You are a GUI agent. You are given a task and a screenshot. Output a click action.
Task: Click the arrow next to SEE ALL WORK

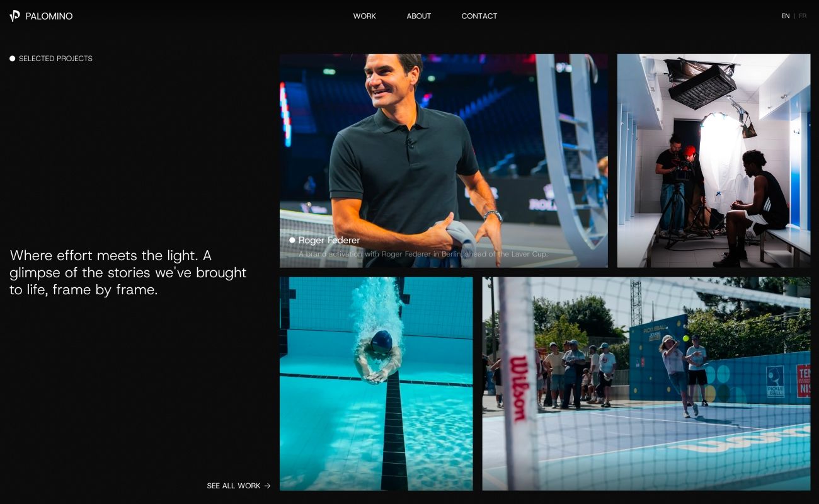(268, 486)
